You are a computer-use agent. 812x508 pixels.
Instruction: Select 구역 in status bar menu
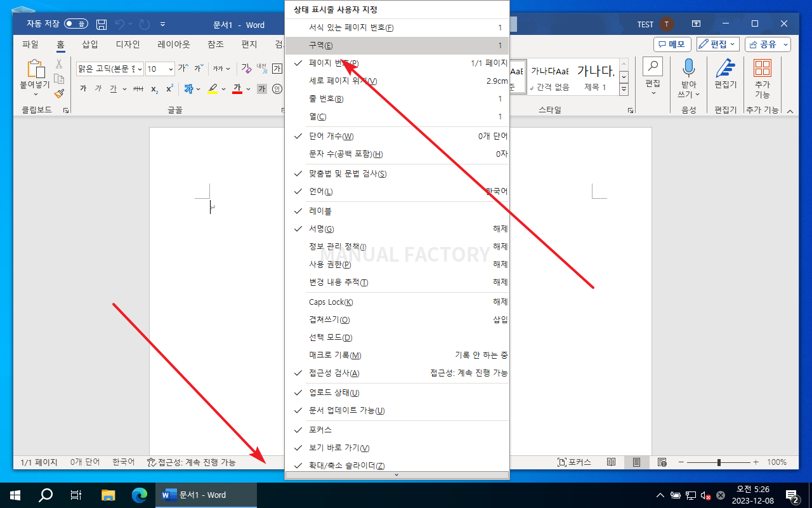coord(397,46)
